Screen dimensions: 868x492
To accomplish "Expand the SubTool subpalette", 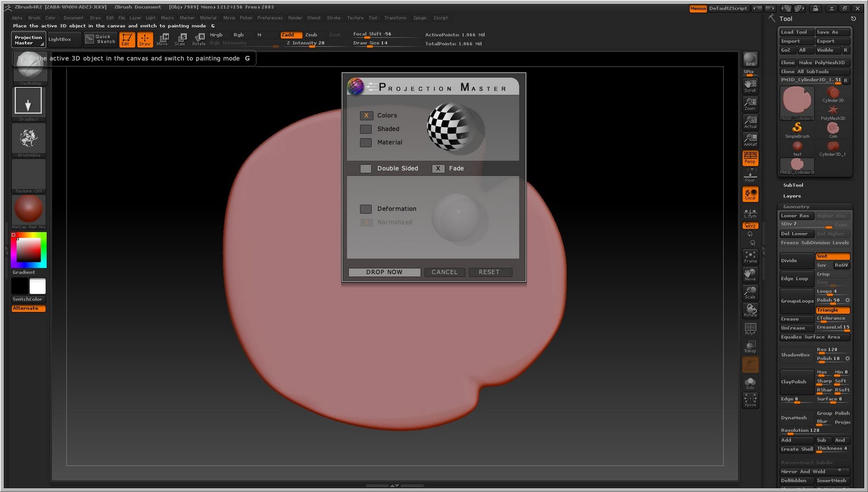I will point(793,185).
